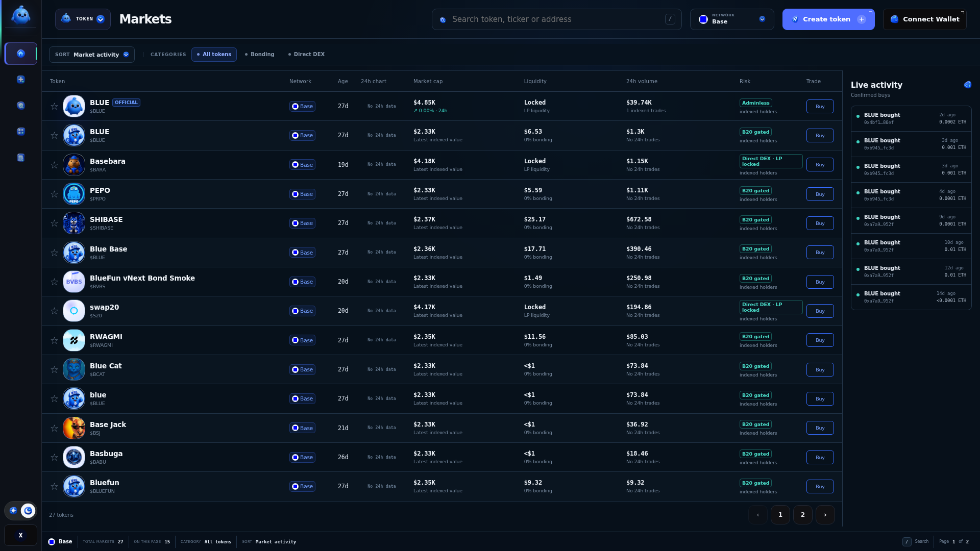Open the X social link in sidebar
Image resolution: width=980 pixels, height=551 pixels.
click(x=21, y=535)
